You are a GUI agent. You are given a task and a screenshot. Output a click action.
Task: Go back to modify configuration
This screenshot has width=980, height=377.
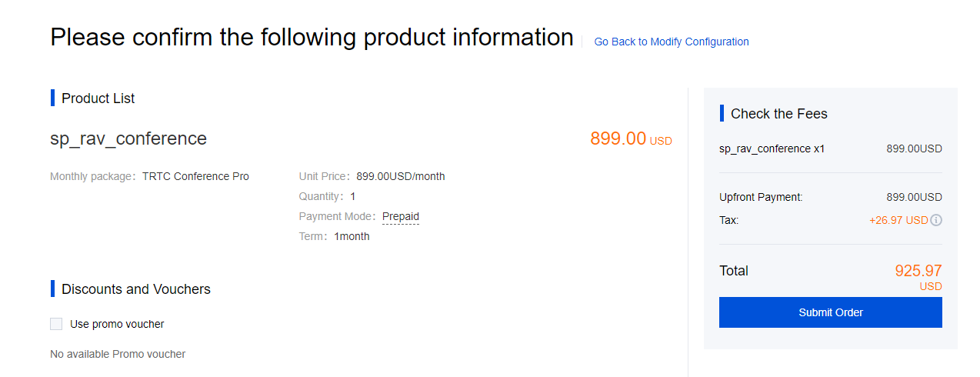[x=671, y=42]
